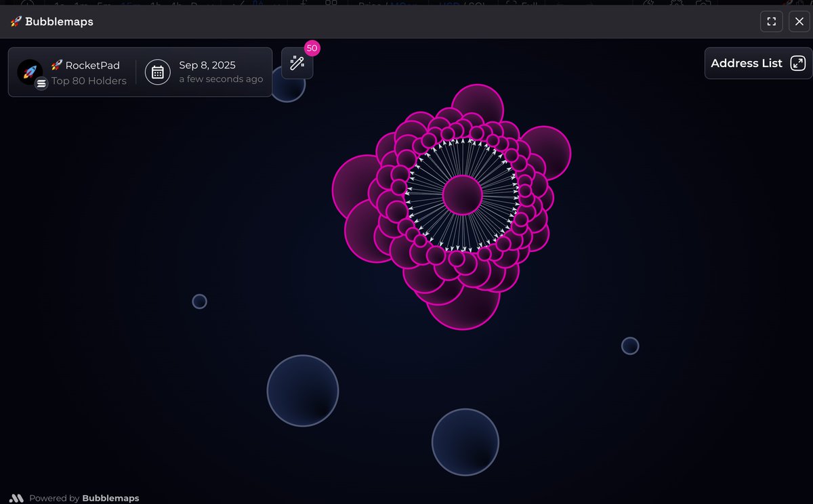Click the pink 50 badge

[x=312, y=48]
